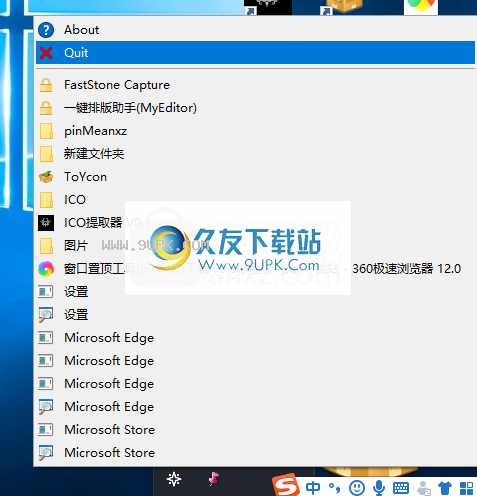This screenshot has height=496, width=477.
Task: Click the magnifier icon beside 设置
Action: [46, 315]
